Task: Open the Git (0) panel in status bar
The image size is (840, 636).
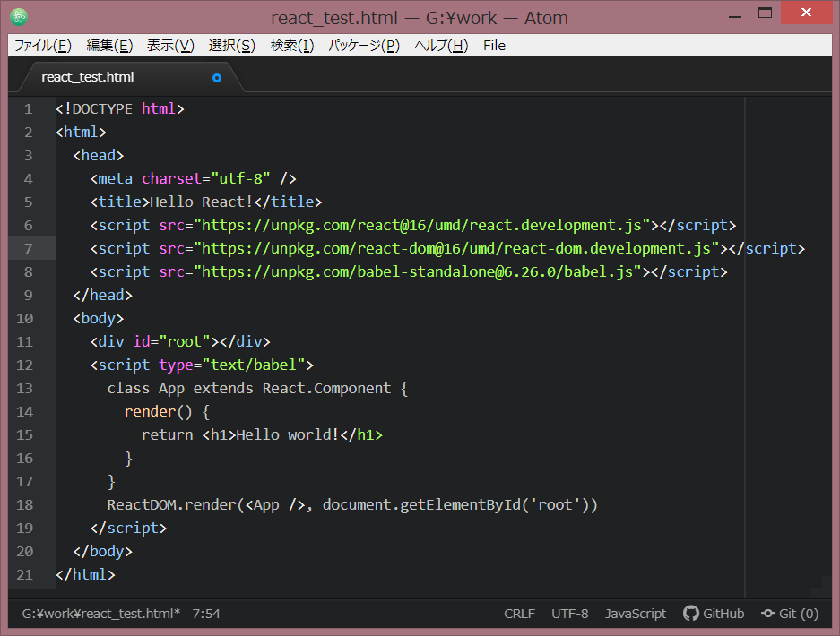Action: (x=790, y=614)
